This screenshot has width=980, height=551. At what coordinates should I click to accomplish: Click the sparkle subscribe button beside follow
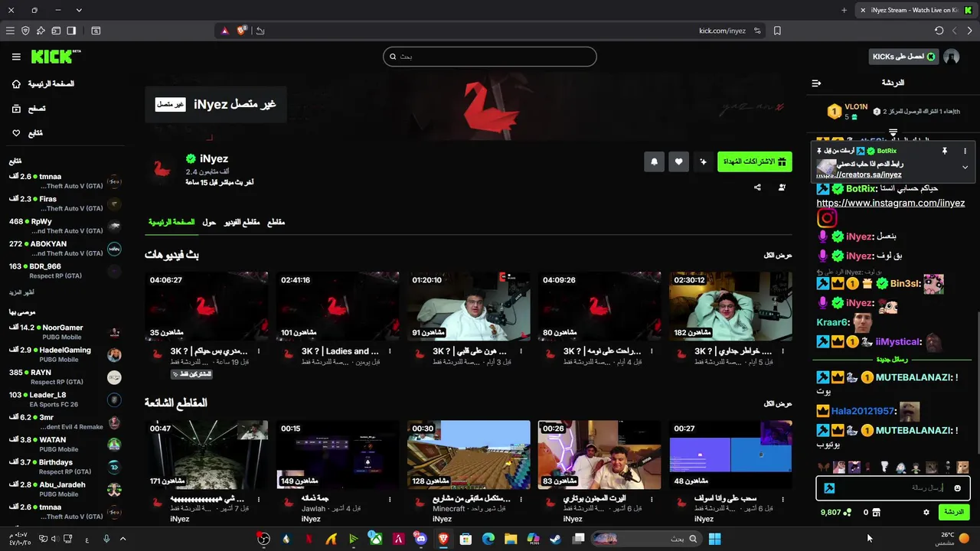tap(703, 161)
